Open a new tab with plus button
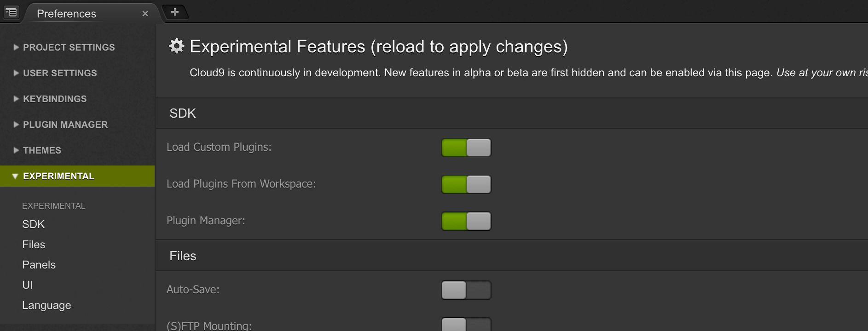868x331 pixels. pos(175,12)
